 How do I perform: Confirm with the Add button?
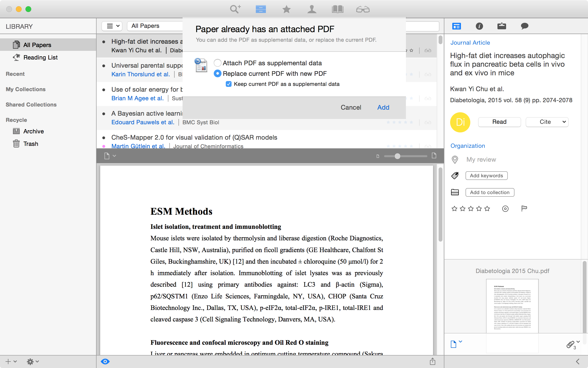coord(383,107)
